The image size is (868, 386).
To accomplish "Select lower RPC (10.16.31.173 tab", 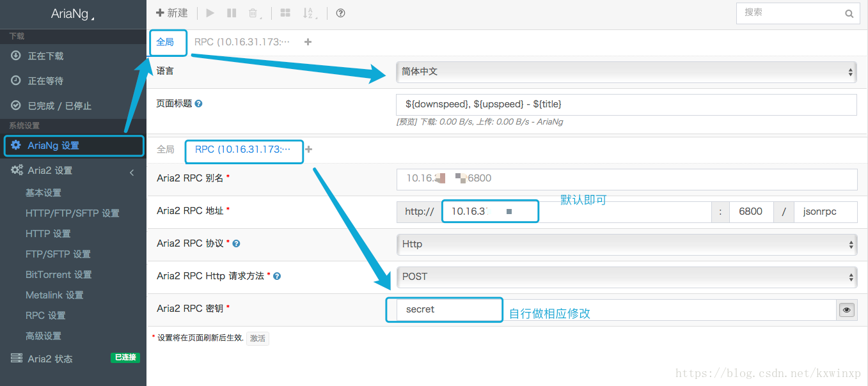I will point(242,150).
